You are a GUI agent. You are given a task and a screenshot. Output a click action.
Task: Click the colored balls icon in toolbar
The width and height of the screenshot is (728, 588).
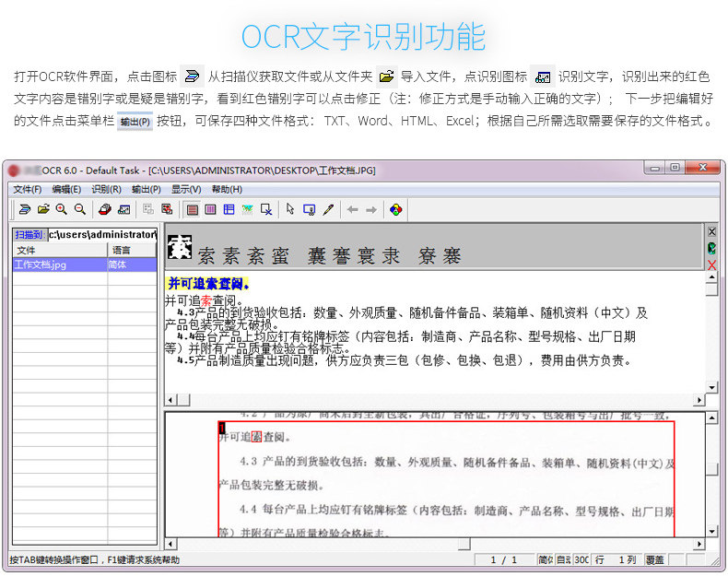396,210
